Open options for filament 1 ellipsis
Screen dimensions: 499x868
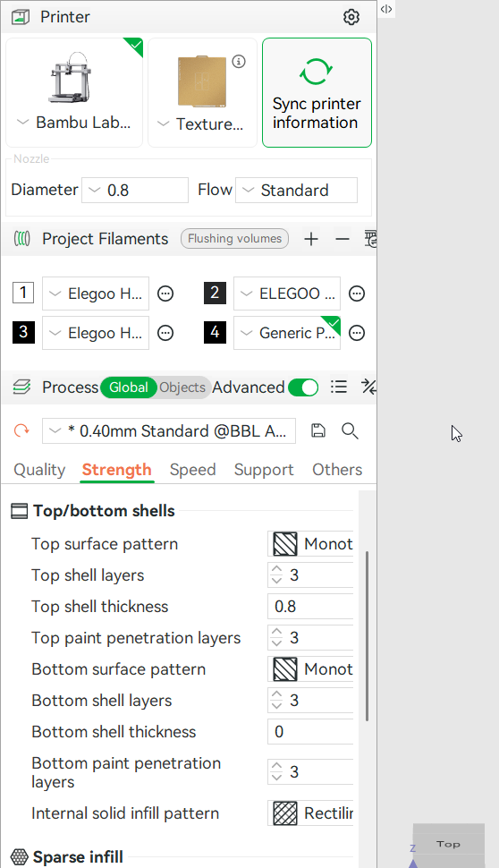tap(165, 294)
